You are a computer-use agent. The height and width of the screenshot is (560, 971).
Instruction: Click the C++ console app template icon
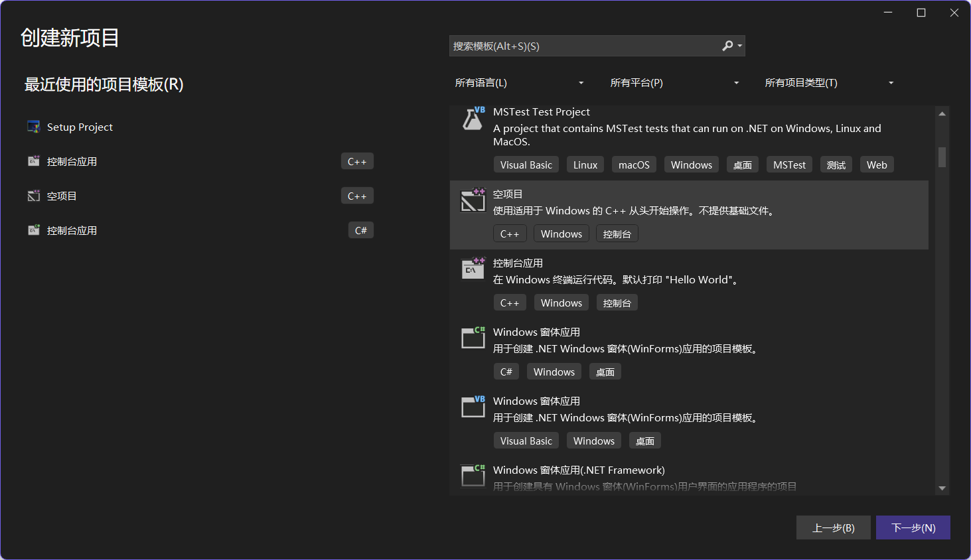tap(473, 269)
